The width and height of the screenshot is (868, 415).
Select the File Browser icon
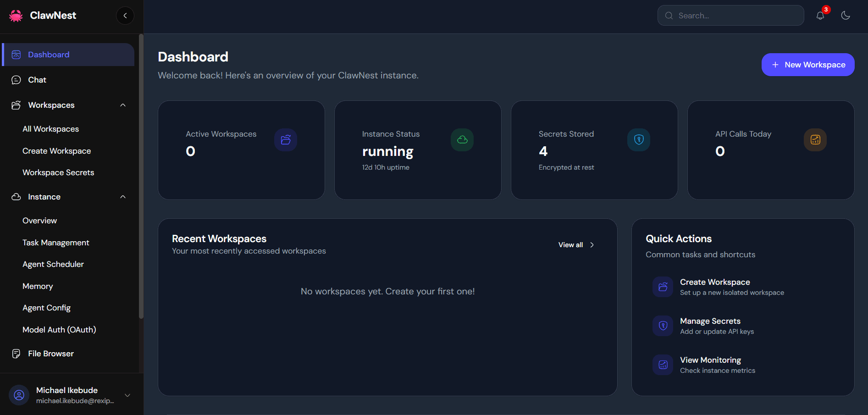click(17, 353)
